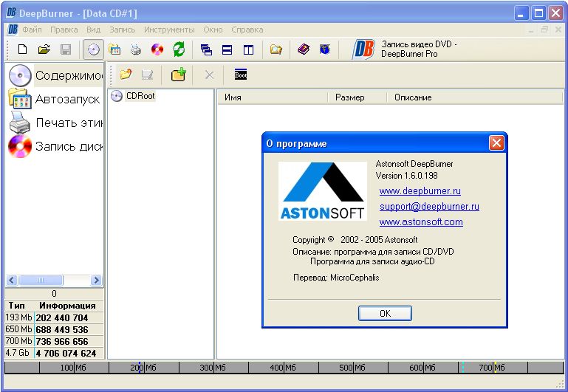Click the Описание column header
The width and height of the screenshot is (568, 392).
click(475, 97)
